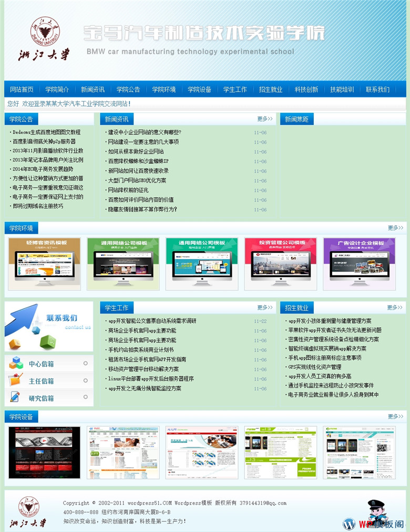
Task: Open app开发小孩体重测量与健康管理方案
Action: click(x=330, y=320)
